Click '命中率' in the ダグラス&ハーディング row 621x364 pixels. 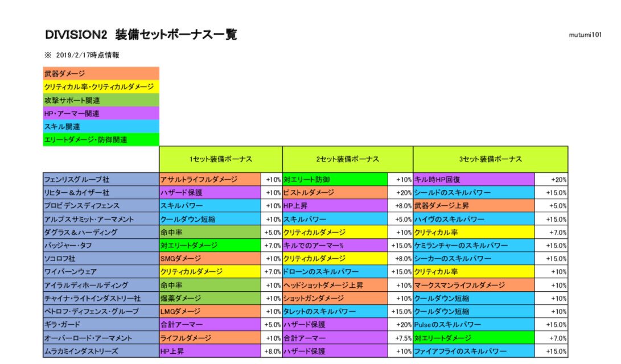point(210,232)
